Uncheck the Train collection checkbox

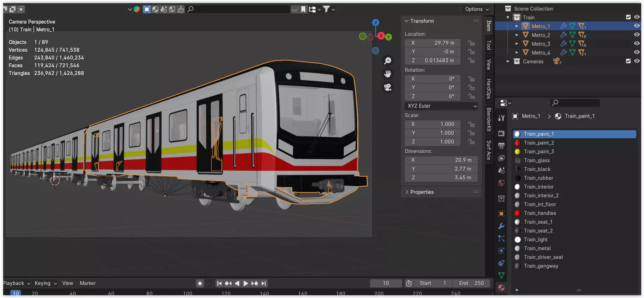click(x=628, y=17)
